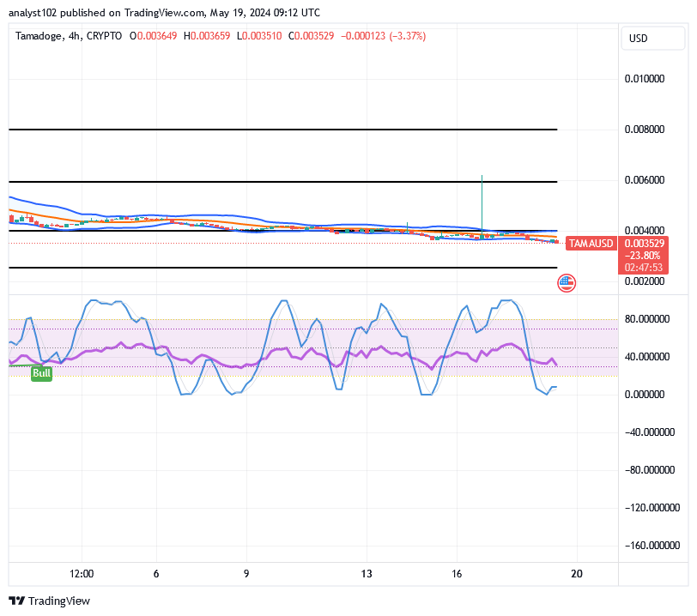
Task: Click the 0.002000 price axis label
Action: click(x=644, y=281)
